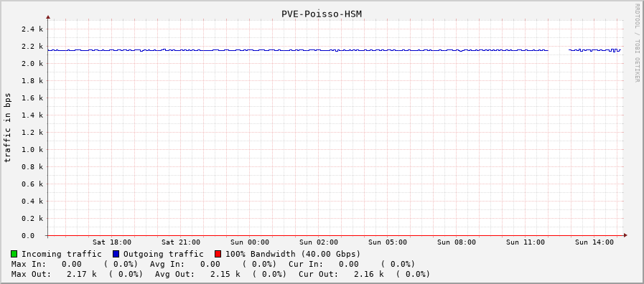Click the 'Avg In:' statistic label
Viewport: 644px width, 284px height.
pos(167,264)
